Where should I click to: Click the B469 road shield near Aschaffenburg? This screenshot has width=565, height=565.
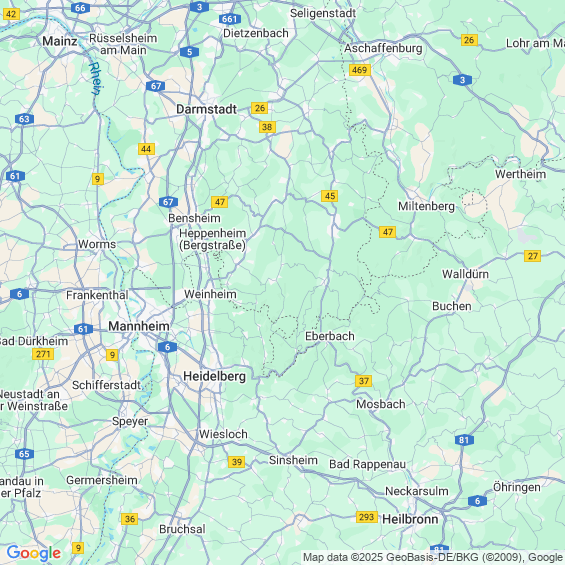tap(360, 70)
